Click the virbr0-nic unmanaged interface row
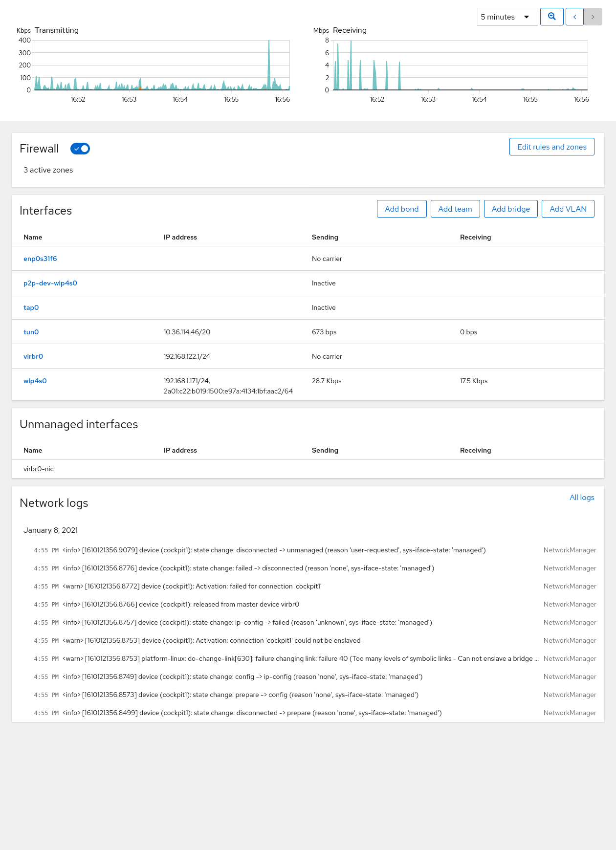This screenshot has width=616, height=850. coord(308,469)
